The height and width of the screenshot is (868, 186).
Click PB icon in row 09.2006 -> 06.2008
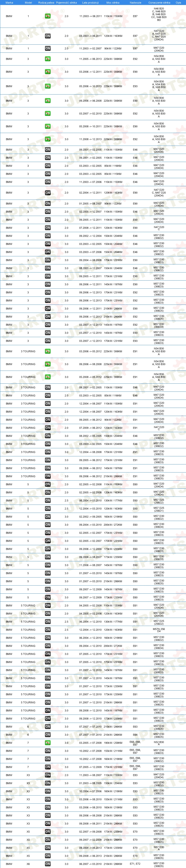pos(48,101)
